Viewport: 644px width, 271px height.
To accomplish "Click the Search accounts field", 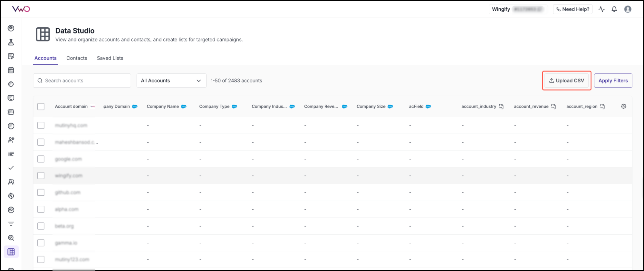I will [82, 80].
